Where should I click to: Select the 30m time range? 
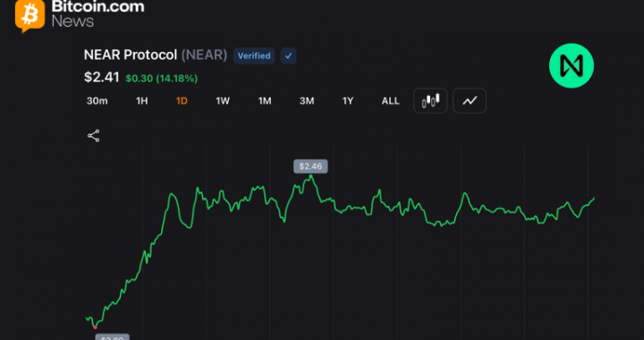pyautogui.click(x=97, y=101)
